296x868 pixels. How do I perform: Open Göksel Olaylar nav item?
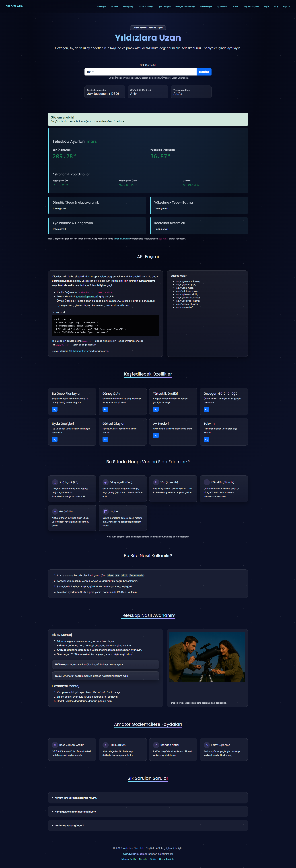[206, 6]
